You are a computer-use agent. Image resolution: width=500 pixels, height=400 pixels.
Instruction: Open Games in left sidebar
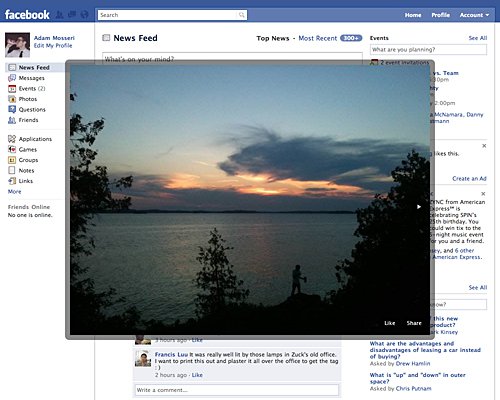point(28,149)
